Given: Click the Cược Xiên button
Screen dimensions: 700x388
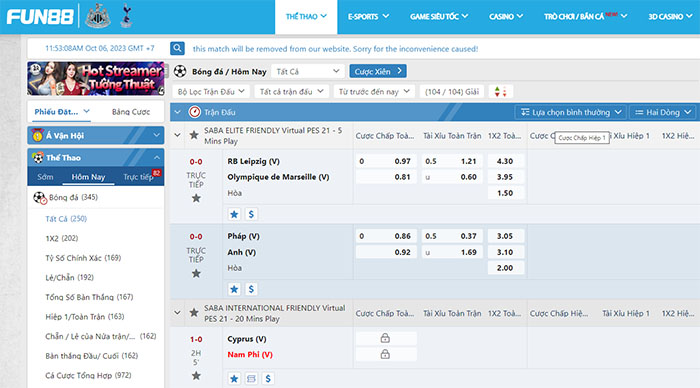Looking at the screenshot, I should 378,71.
